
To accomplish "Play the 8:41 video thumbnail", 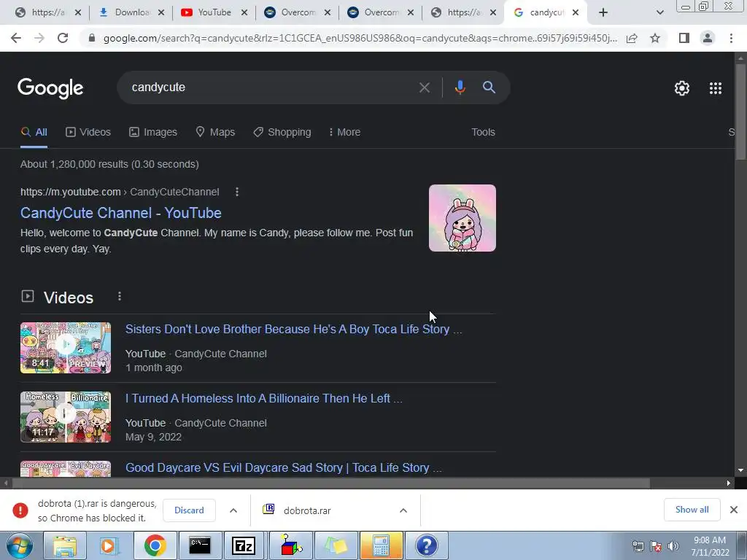I will [66, 348].
